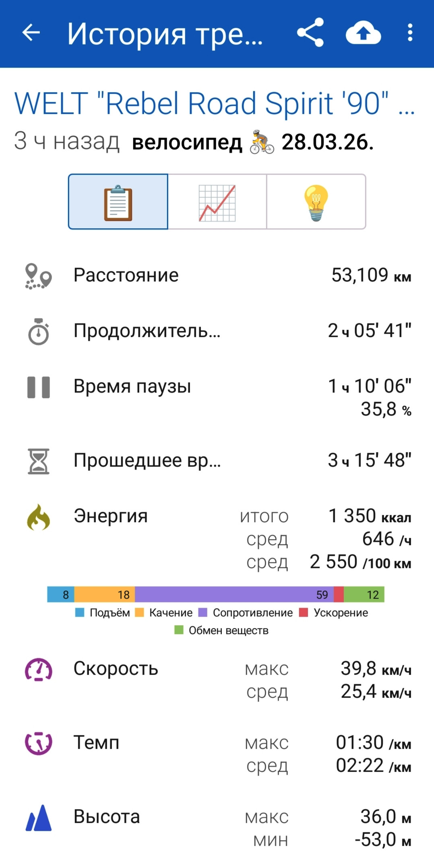
Task: Tap the Обмен веществ legend entry
Action: [x=221, y=630]
